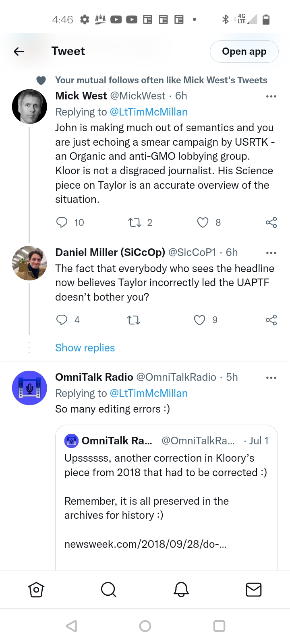Open more options on Daniel Miller's tweet
Screen dimensions: 290x644
(x=271, y=253)
